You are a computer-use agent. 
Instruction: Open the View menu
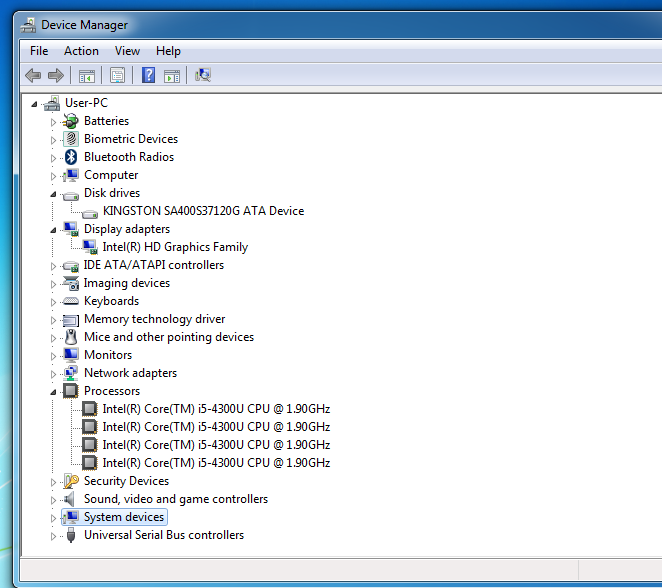(127, 51)
